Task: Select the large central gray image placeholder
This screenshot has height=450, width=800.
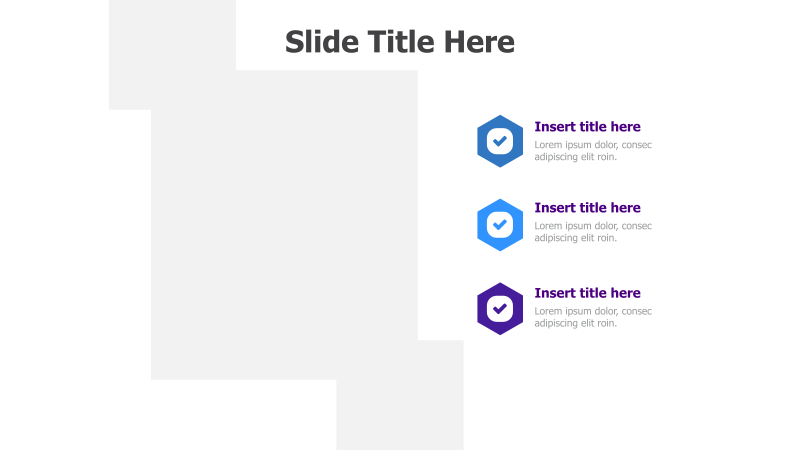Action: click(284, 225)
